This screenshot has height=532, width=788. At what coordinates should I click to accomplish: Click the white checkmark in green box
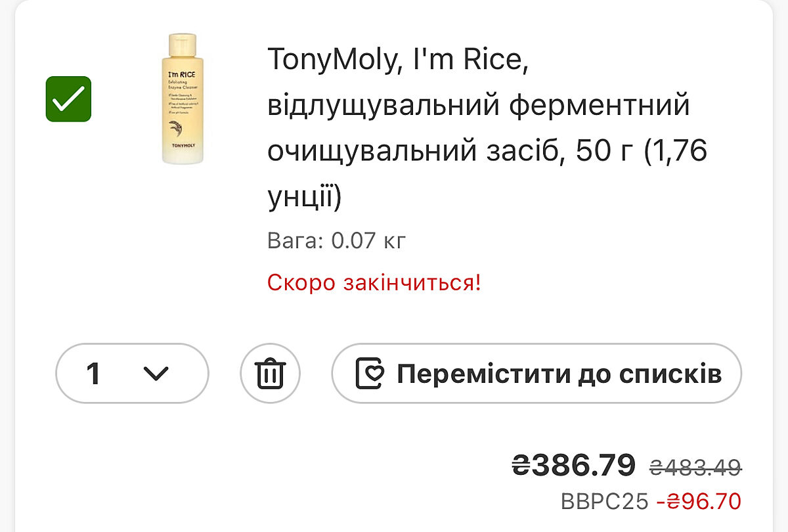[68, 99]
